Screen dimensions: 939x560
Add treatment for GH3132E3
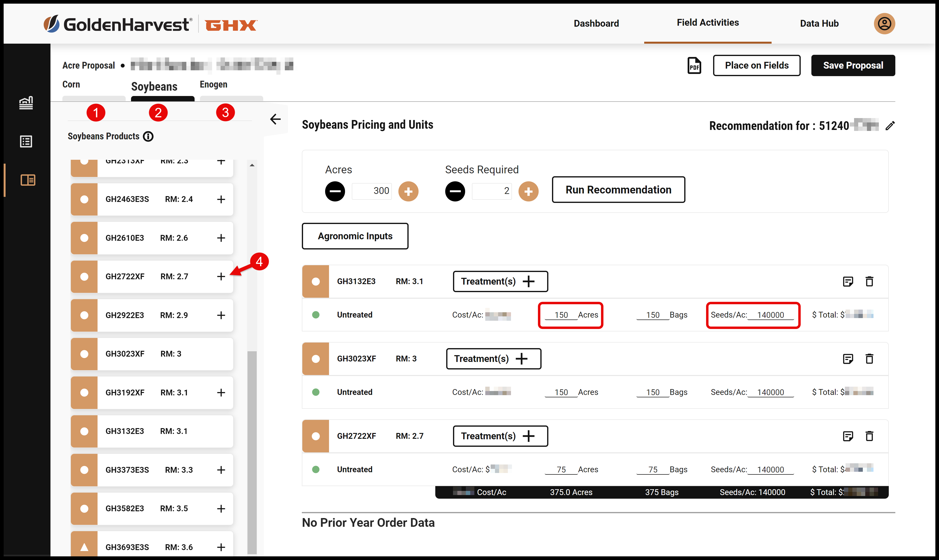pos(500,281)
